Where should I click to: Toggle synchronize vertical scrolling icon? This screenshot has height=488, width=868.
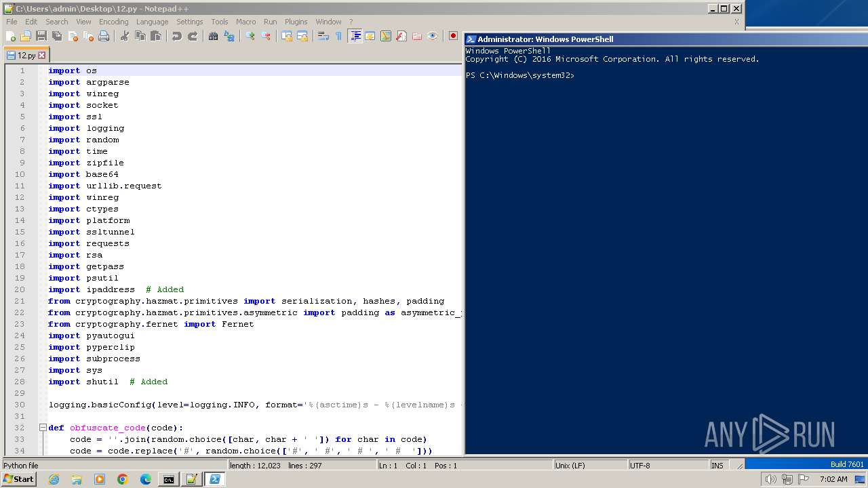[287, 36]
